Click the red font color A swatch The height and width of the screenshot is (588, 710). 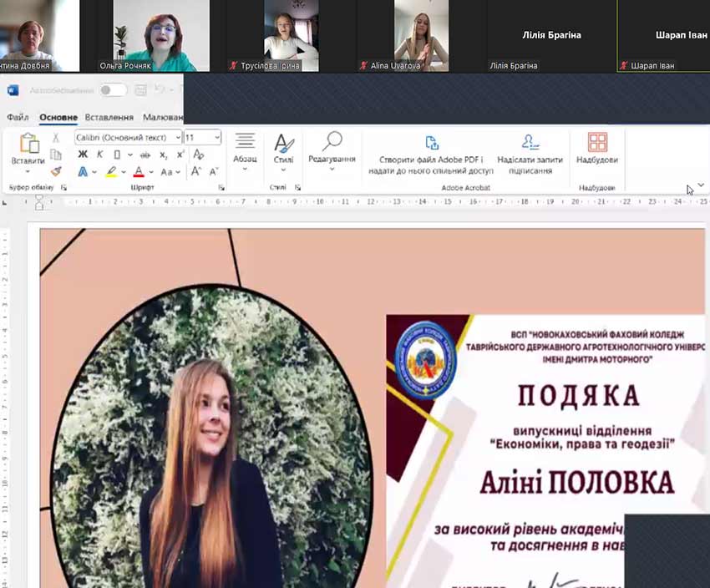click(x=139, y=172)
